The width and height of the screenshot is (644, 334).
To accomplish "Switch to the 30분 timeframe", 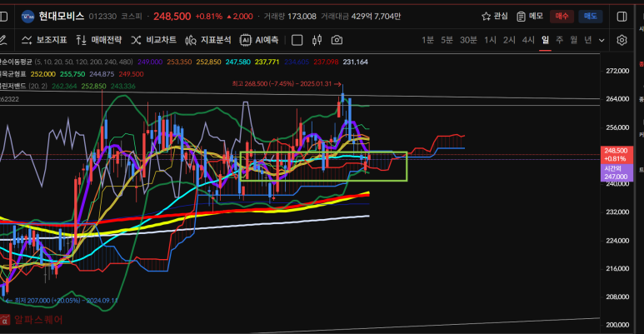I will pyautogui.click(x=468, y=40).
